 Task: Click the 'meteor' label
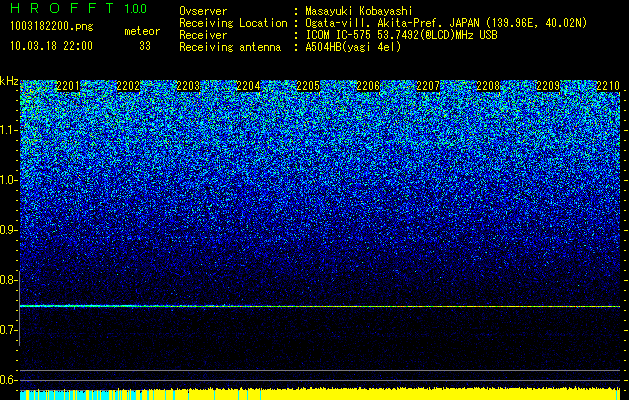click(x=142, y=31)
